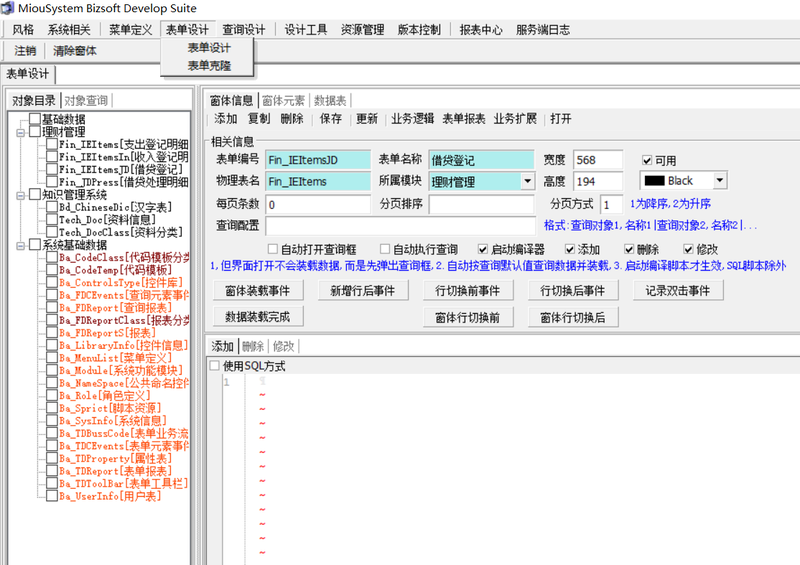Screen dimensions: 800x565
Task: Collapse the 知识管理系统 tree node
Action: click(20, 195)
